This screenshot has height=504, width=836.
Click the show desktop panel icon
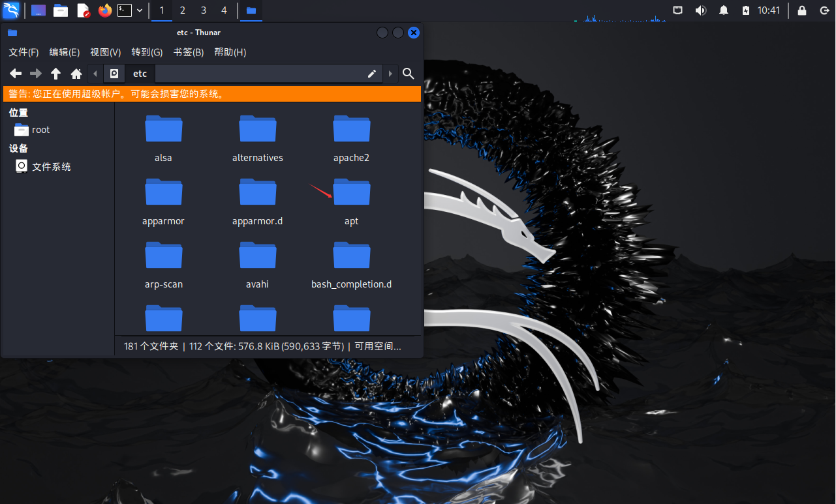click(39, 10)
